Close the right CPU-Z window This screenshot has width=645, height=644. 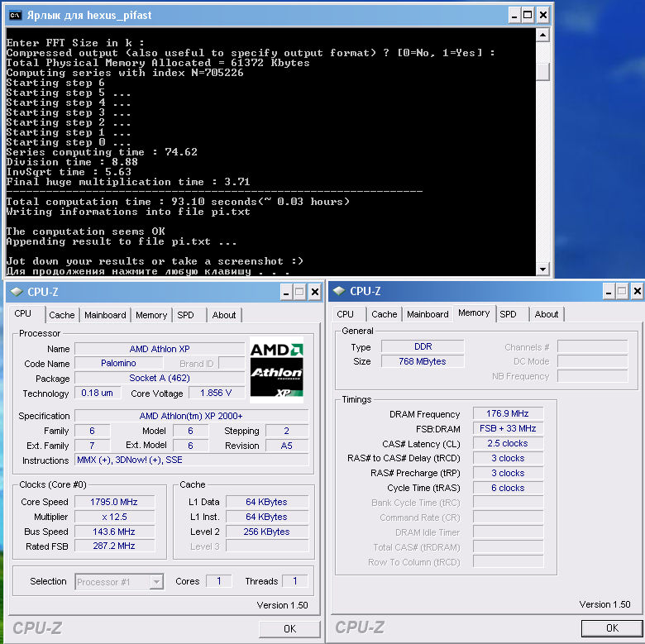coord(638,292)
